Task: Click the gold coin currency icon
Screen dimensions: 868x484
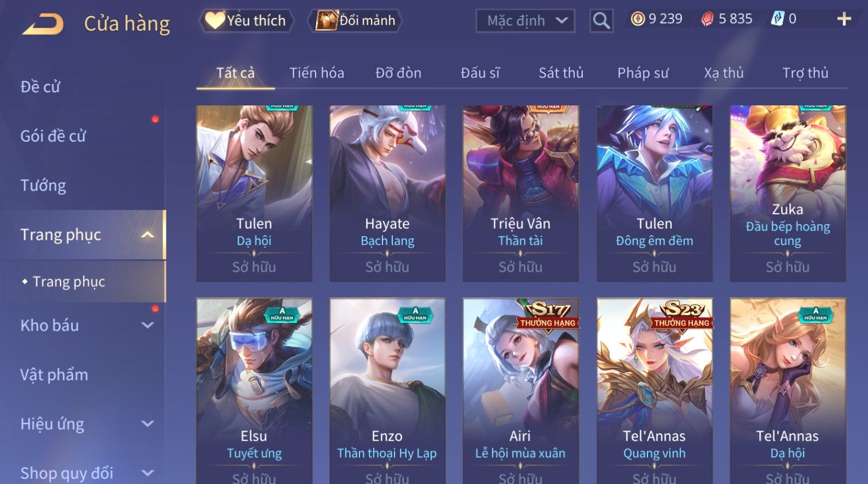Action: [x=638, y=20]
